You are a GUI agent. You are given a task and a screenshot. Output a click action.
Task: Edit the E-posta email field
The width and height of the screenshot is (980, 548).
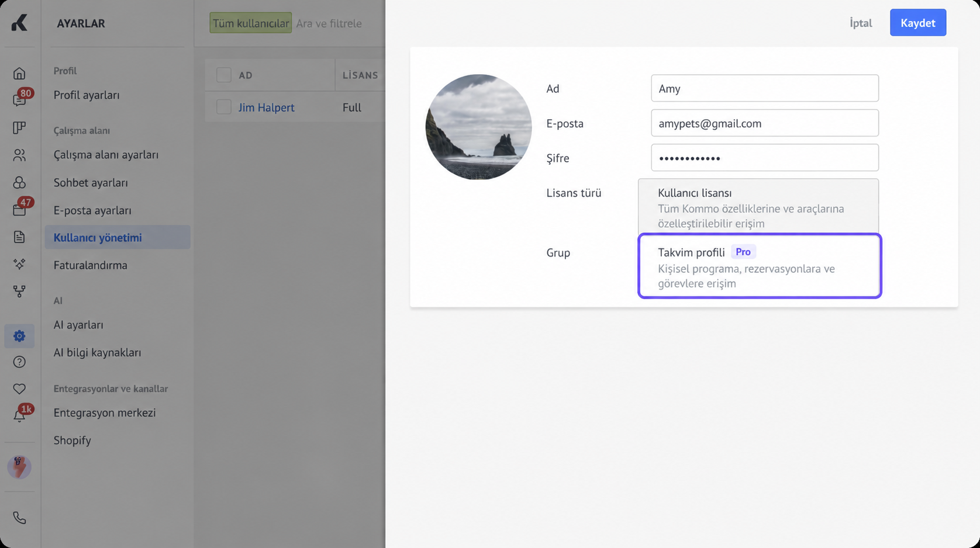(x=765, y=123)
